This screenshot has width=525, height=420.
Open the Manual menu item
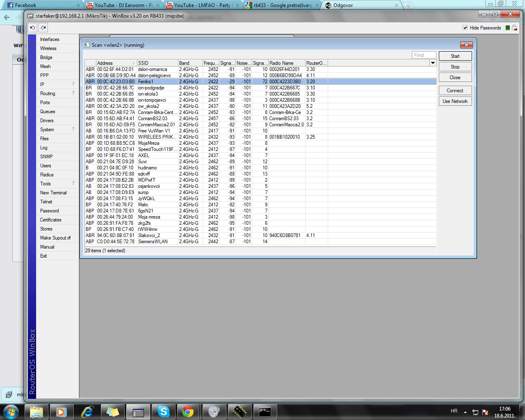point(47,247)
